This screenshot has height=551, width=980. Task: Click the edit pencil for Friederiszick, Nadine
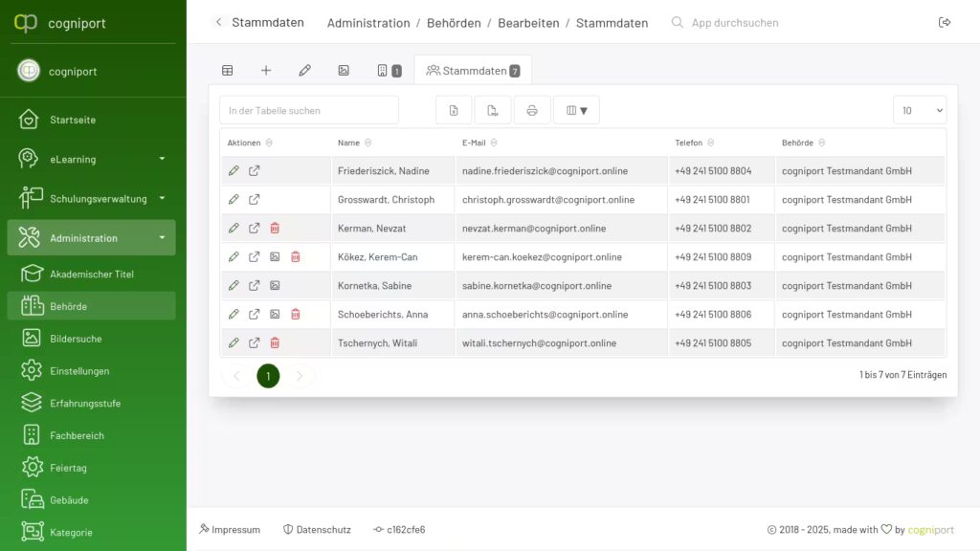(234, 171)
